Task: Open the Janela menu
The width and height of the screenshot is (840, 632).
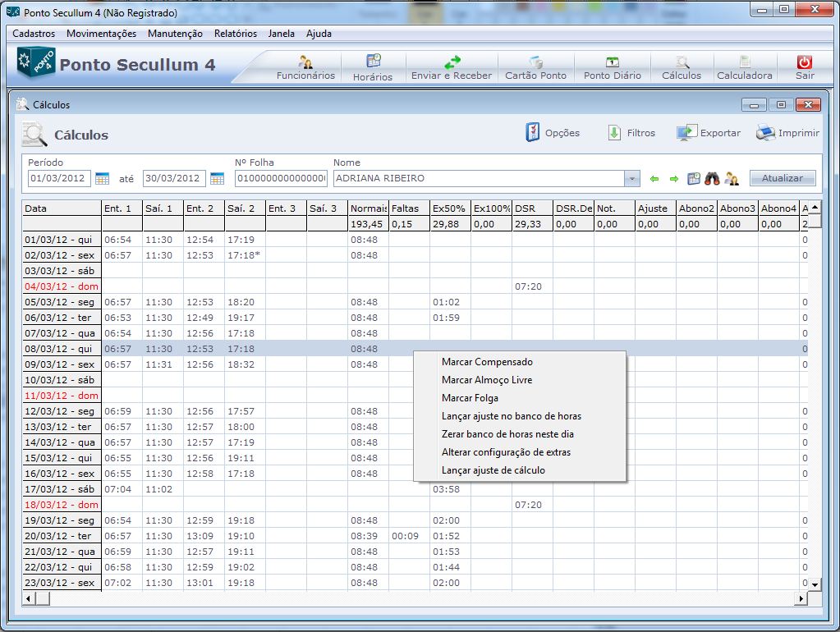Action: [282, 33]
